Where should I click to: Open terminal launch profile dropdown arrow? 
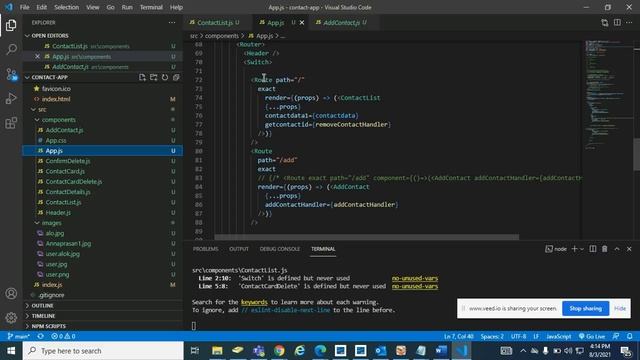tap(582, 249)
